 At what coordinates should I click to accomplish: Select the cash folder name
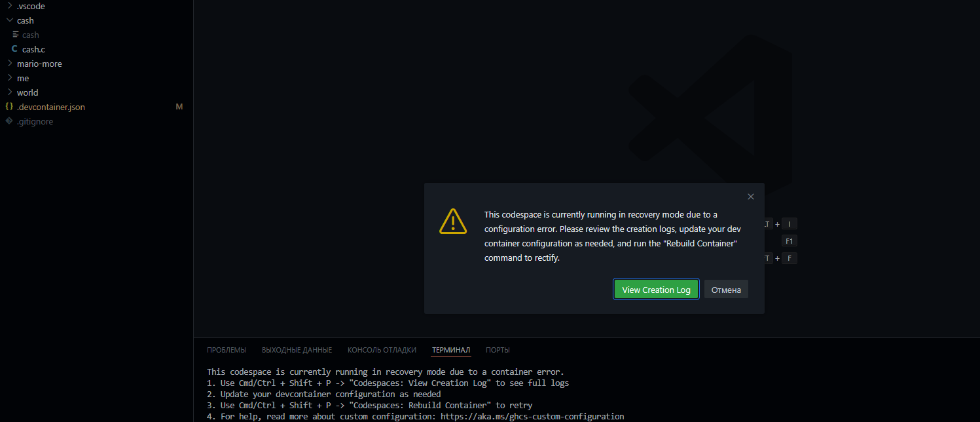click(26, 20)
